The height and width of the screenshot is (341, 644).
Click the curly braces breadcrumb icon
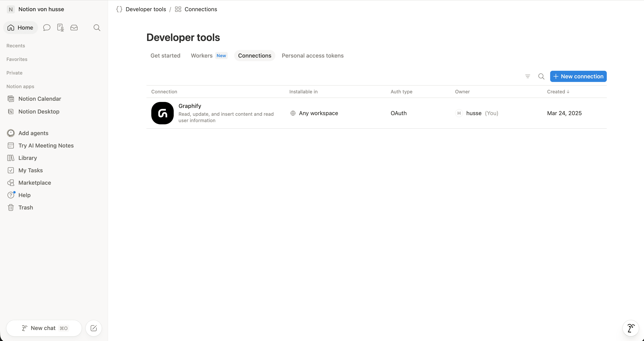point(119,9)
